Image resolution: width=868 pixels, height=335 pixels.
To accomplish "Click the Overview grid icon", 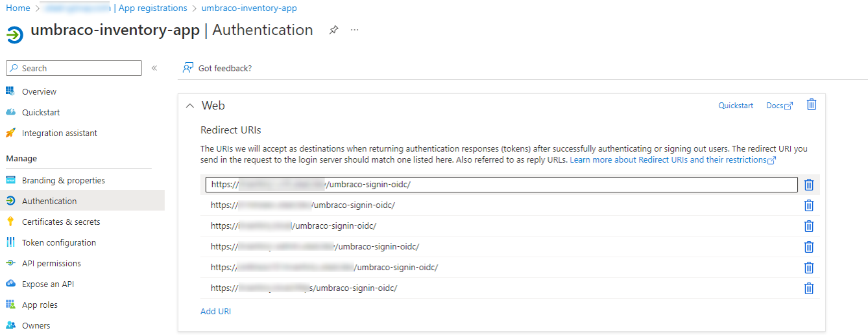I will (10, 91).
